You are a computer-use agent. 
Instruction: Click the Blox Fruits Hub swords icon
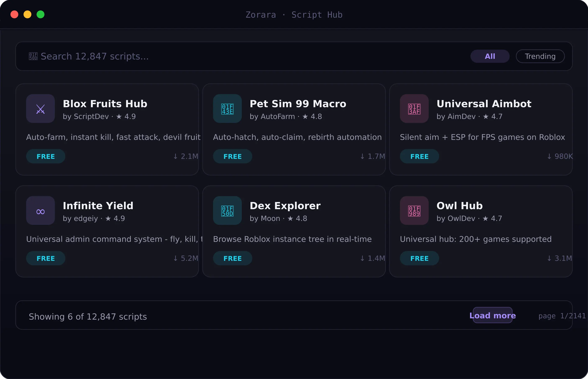coord(40,109)
